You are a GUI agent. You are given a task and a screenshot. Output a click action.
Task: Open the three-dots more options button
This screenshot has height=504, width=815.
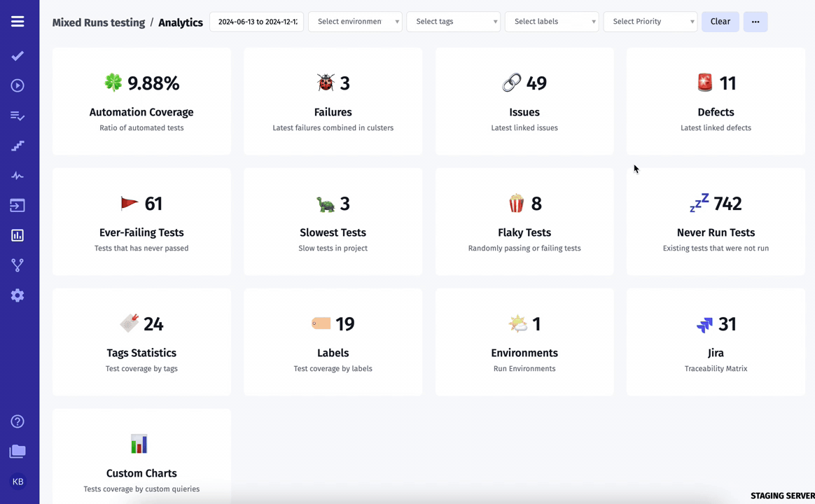pos(755,22)
